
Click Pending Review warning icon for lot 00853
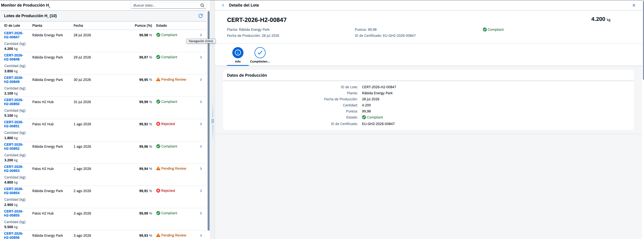tap(158, 168)
